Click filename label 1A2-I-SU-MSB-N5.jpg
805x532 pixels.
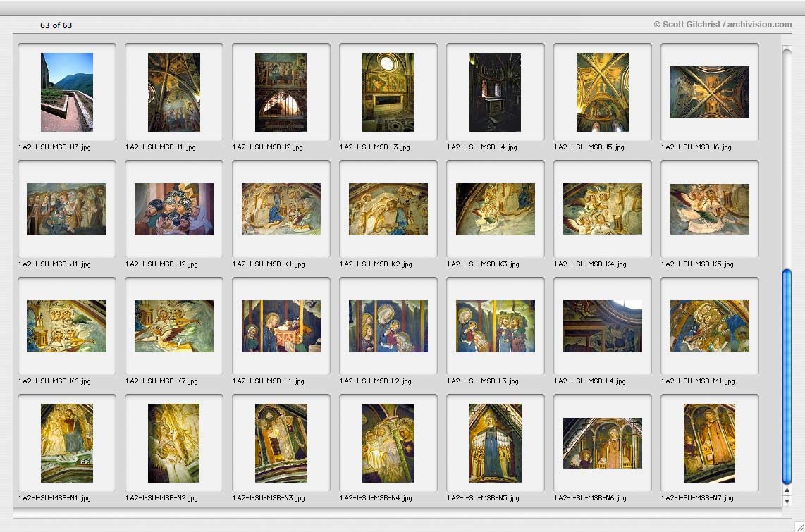483,497
